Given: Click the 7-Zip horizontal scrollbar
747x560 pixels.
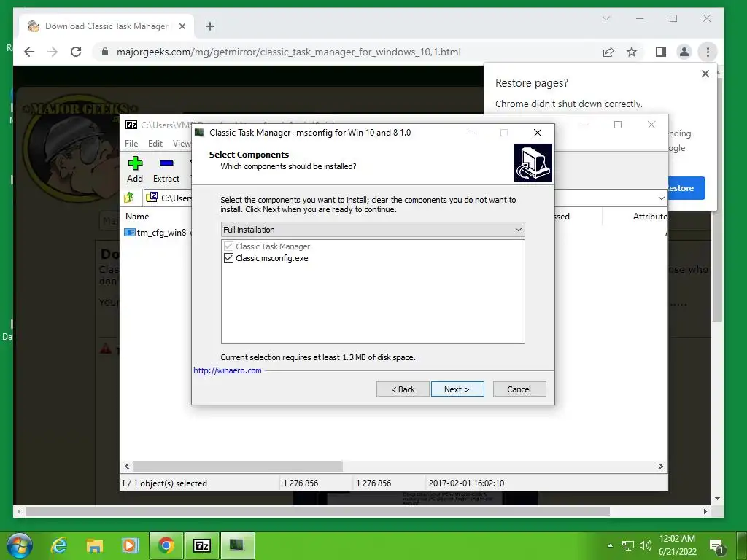Looking at the screenshot, I should coord(238,466).
